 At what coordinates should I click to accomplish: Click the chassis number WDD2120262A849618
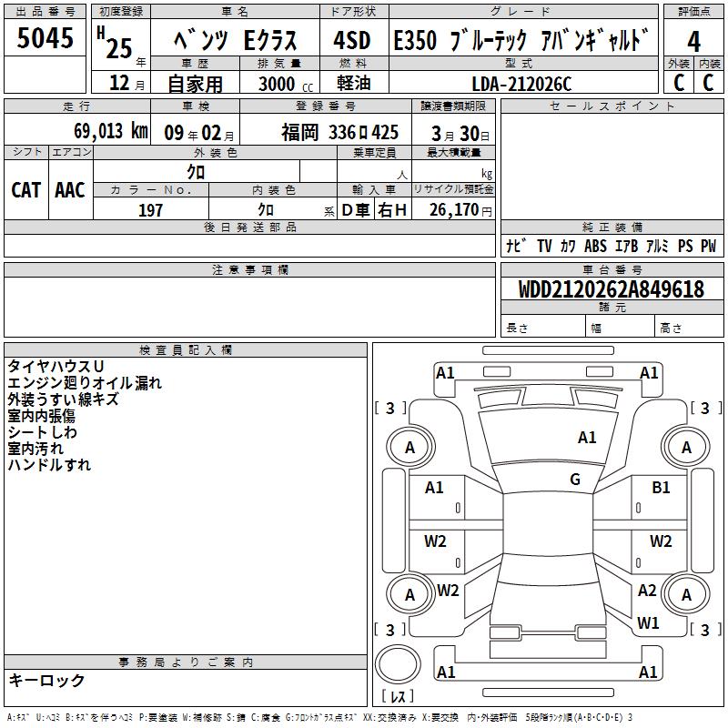click(x=611, y=289)
